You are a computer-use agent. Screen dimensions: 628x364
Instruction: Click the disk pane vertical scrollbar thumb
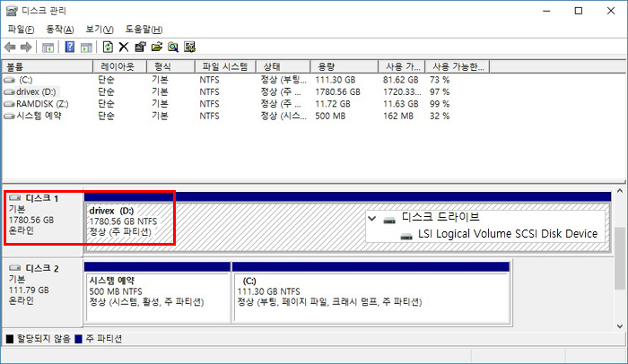coord(620,258)
